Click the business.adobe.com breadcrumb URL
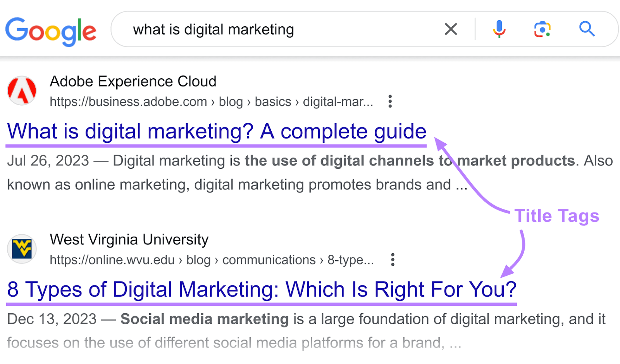 point(128,101)
